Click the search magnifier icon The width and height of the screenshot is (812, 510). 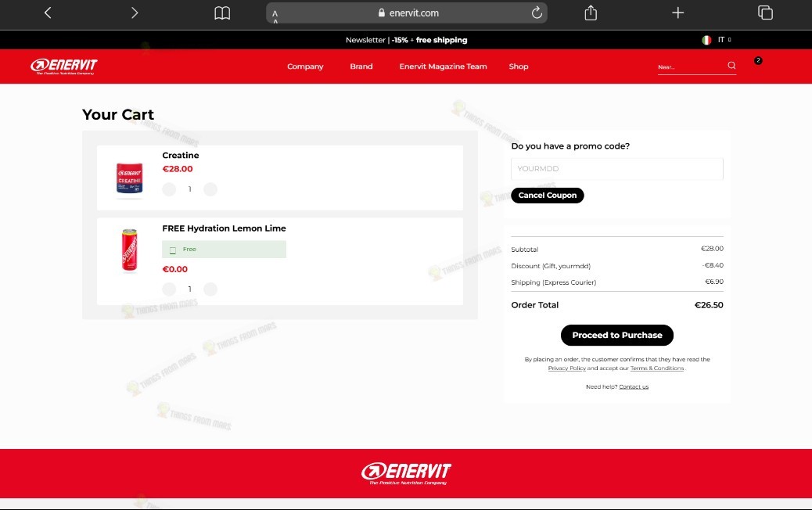[x=731, y=65]
